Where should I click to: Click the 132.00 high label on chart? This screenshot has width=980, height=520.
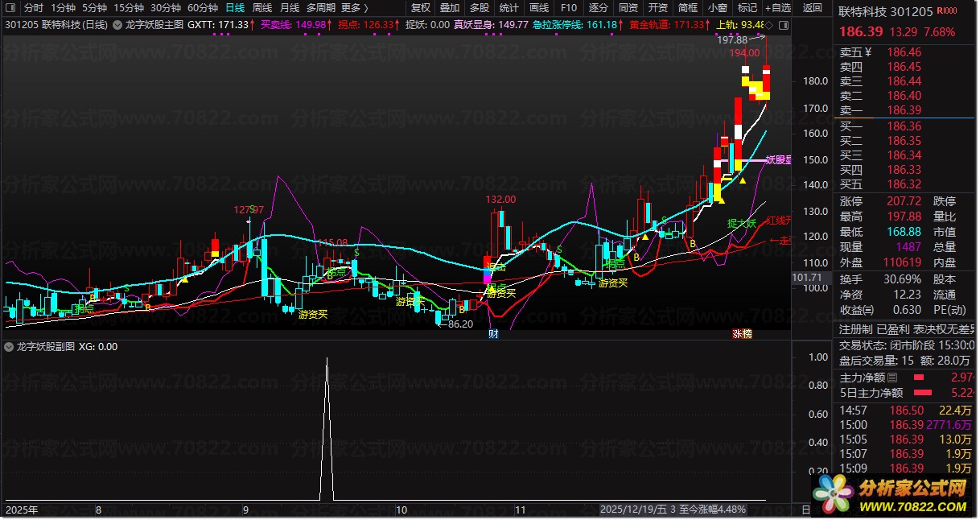tap(500, 199)
